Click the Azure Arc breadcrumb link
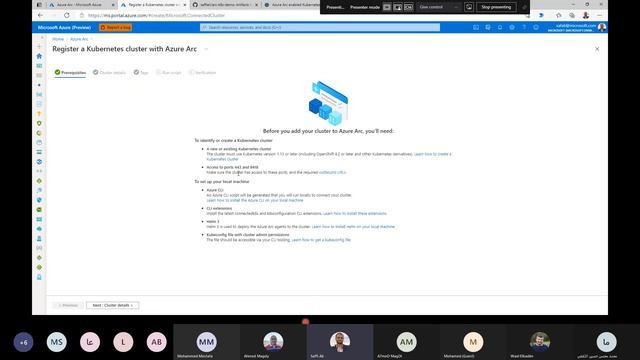Viewport: 640px width, 360px height. [x=79, y=39]
